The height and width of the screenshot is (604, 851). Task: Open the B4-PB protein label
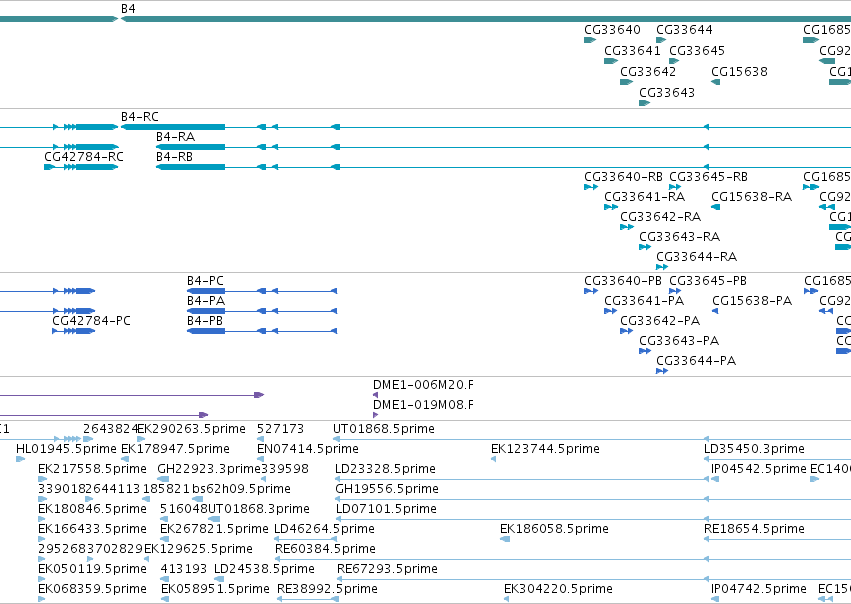point(205,321)
